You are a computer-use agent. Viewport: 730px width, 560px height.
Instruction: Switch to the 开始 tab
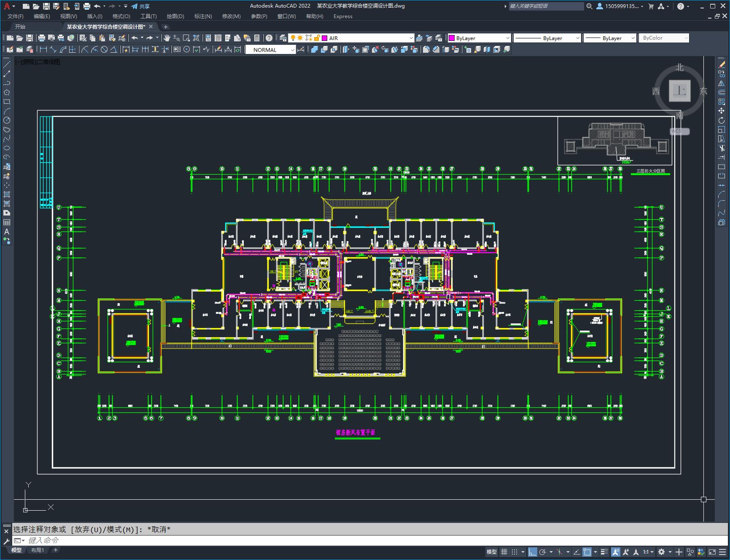pos(20,27)
